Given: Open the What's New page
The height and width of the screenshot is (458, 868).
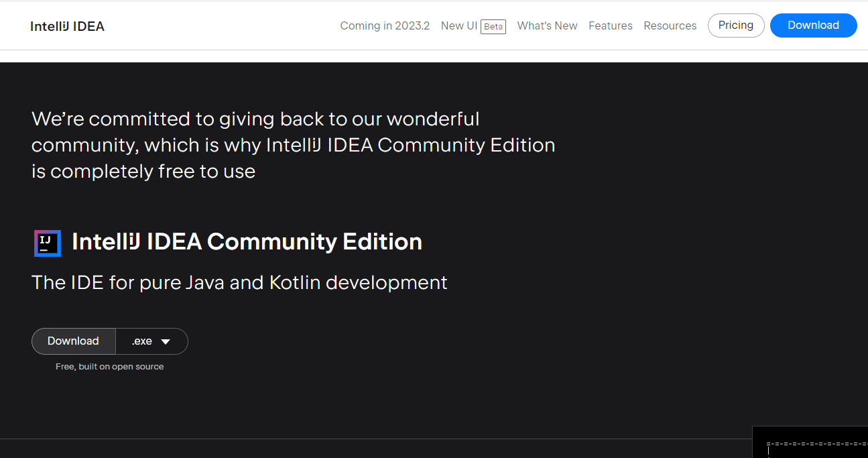Looking at the screenshot, I should click(547, 25).
